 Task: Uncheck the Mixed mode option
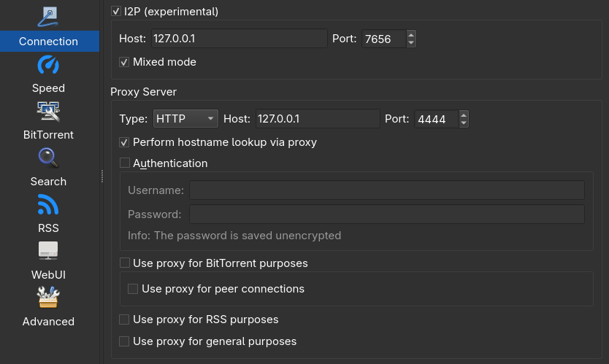pyautogui.click(x=124, y=63)
